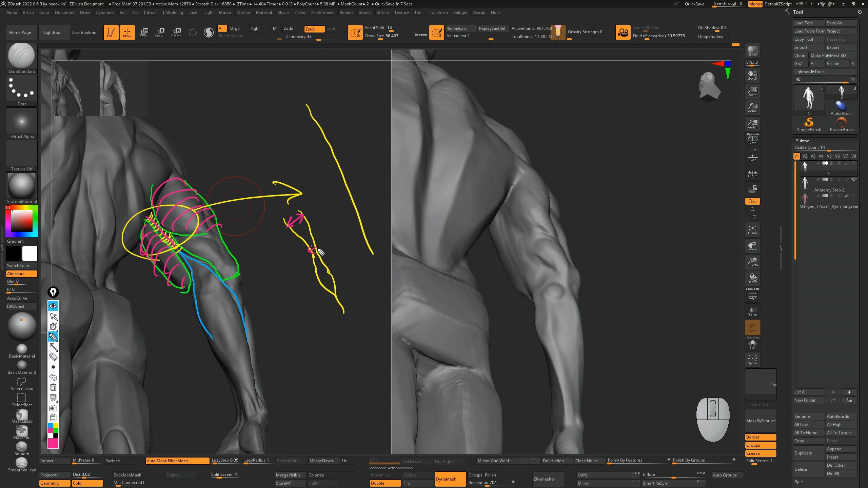Select the Move transform tool icon
868x488 pixels.
[x=143, y=32]
